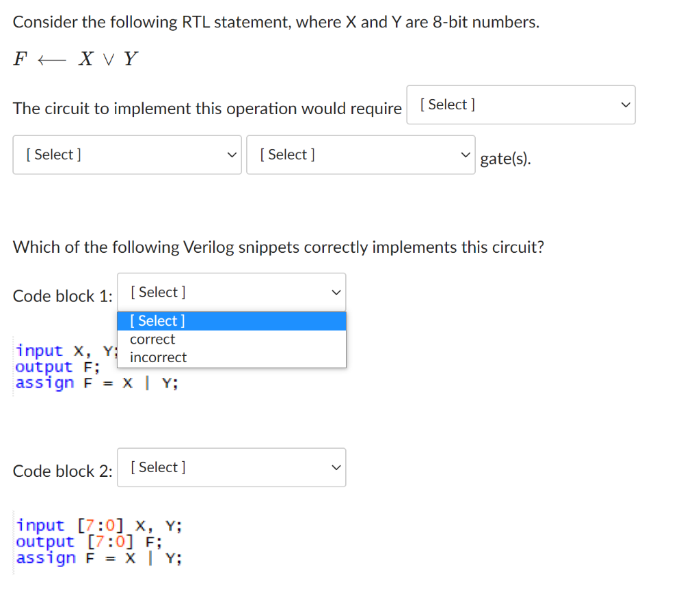Click the chevron on the dropdown before "gate(s)"
This screenshot has height=591, width=700.
(465, 154)
